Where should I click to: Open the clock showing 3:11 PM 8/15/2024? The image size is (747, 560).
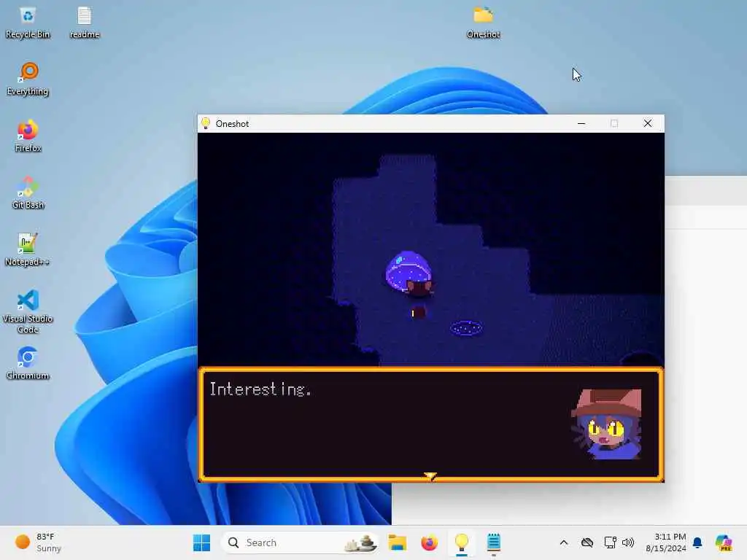(665, 542)
